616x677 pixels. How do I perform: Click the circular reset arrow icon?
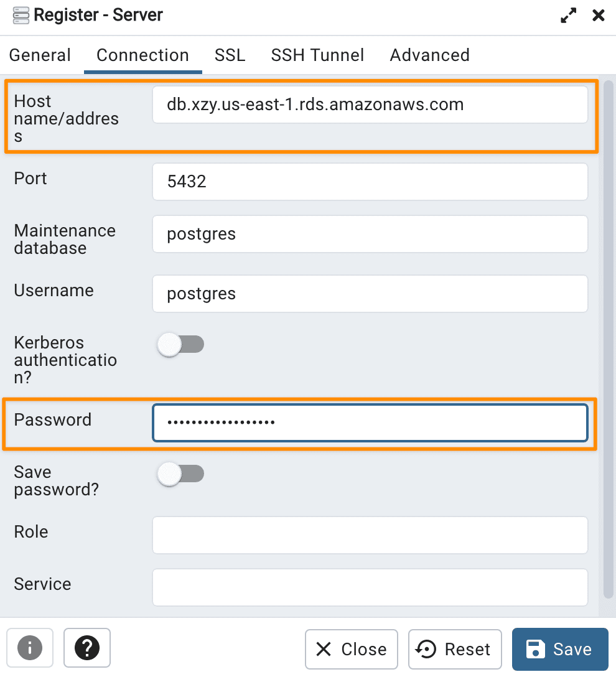(426, 649)
